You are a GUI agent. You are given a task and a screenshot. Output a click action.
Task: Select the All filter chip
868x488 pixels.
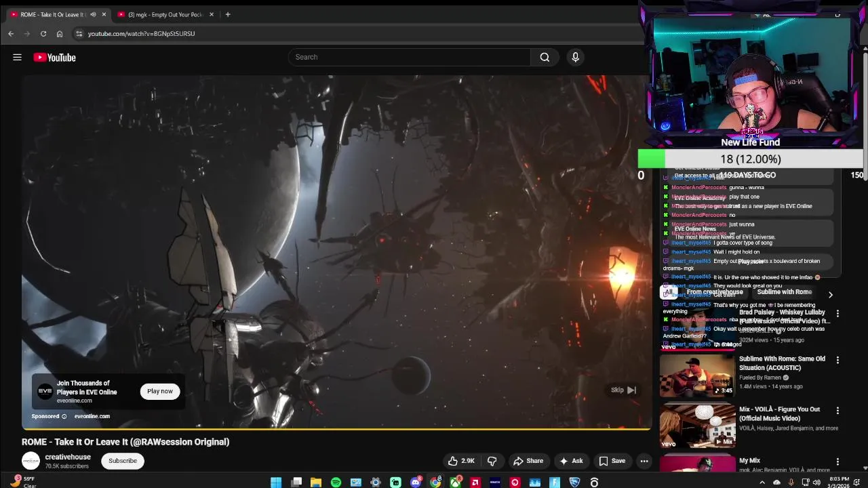coord(669,292)
